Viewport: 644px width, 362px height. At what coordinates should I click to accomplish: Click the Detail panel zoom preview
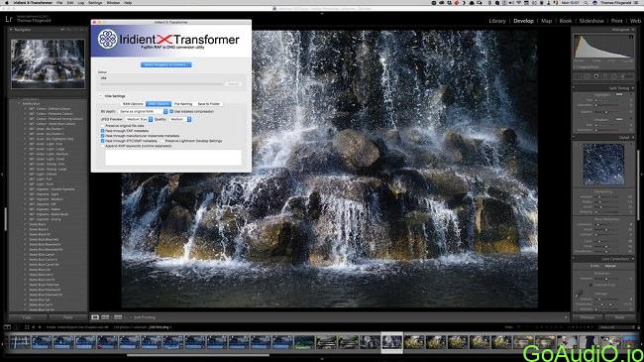[603, 164]
